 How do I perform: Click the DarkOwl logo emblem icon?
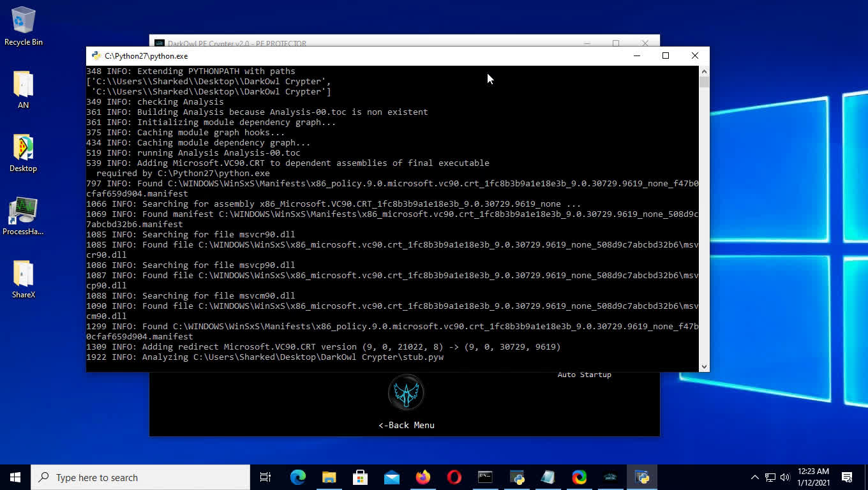click(406, 393)
